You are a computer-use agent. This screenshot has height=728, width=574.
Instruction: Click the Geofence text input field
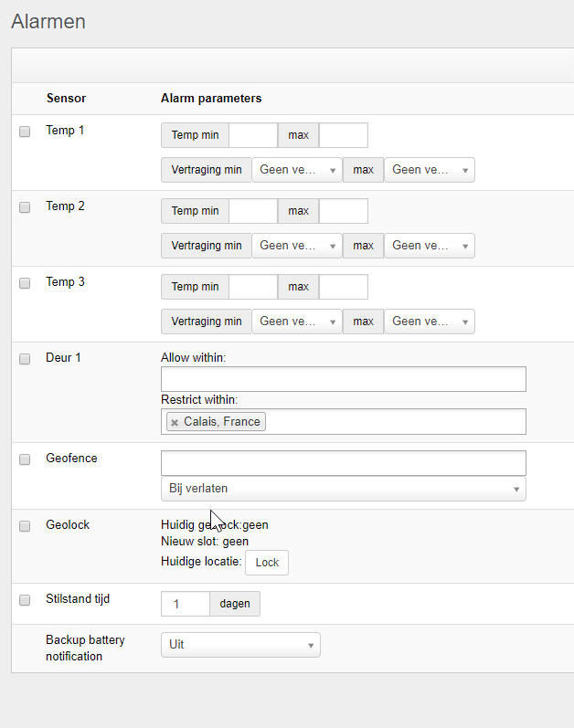343,463
